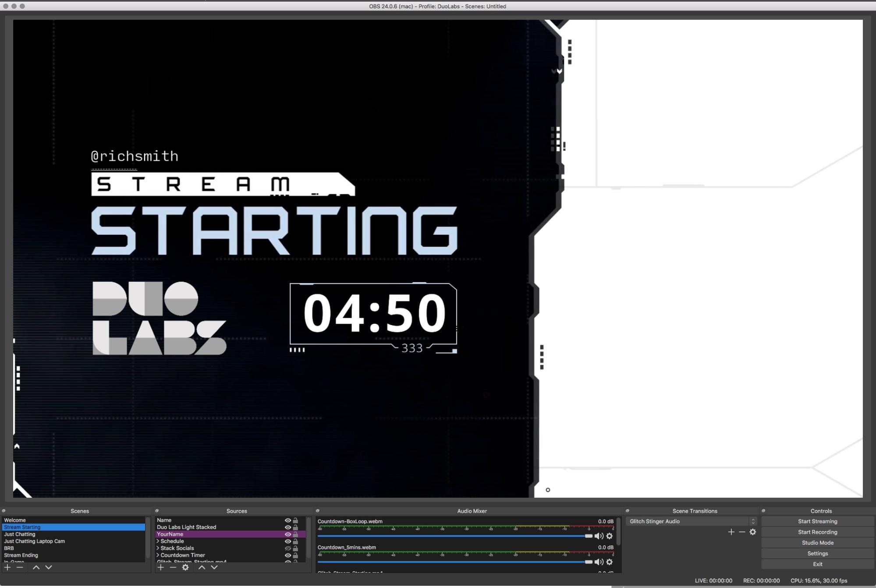Toggle visibility eye icon for Duo Labs Light Stacked
The image size is (876, 588).
pos(287,527)
